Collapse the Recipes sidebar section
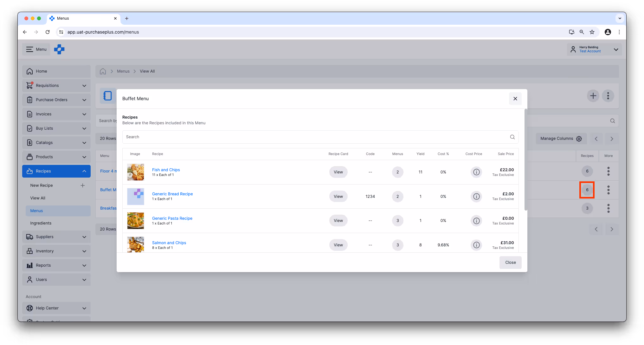This screenshot has width=644, height=345. pyautogui.click(x=84, y=171)
